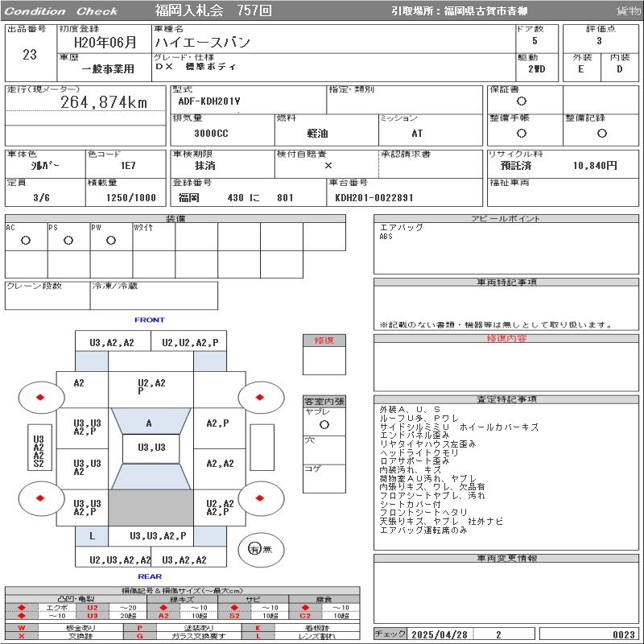644x644 pixels.
Task: Select the door panel marked U3,U3 A2
Action: pos(82,469)
